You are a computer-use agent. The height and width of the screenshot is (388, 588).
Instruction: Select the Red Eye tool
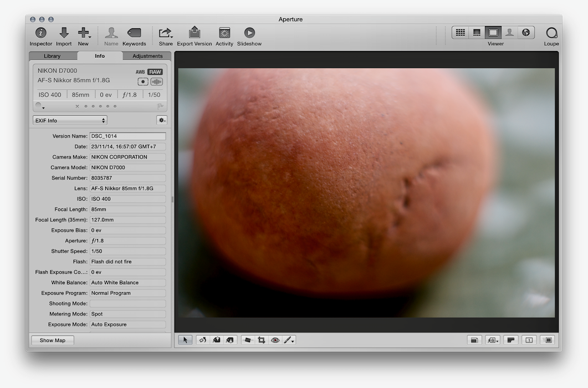tap(275, 340)
